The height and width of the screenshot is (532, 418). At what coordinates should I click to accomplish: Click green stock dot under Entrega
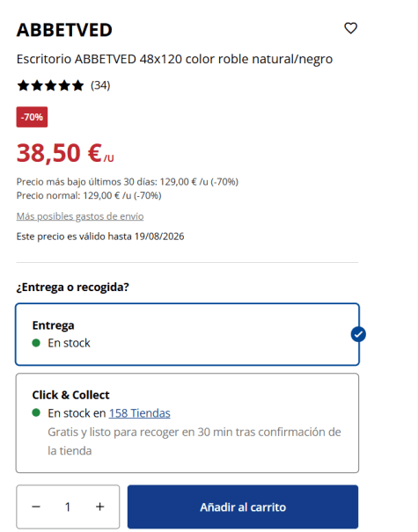click(x=36, y=343)
